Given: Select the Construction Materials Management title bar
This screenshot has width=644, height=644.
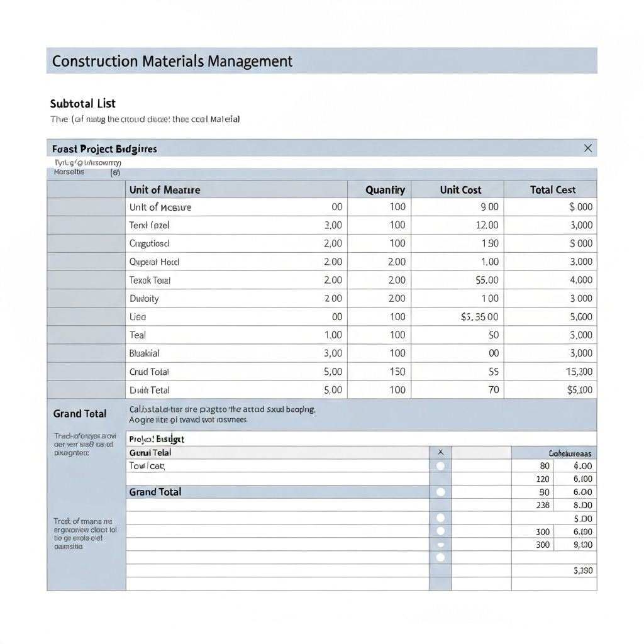Looking at the screenshot, I should coord(172,60).
